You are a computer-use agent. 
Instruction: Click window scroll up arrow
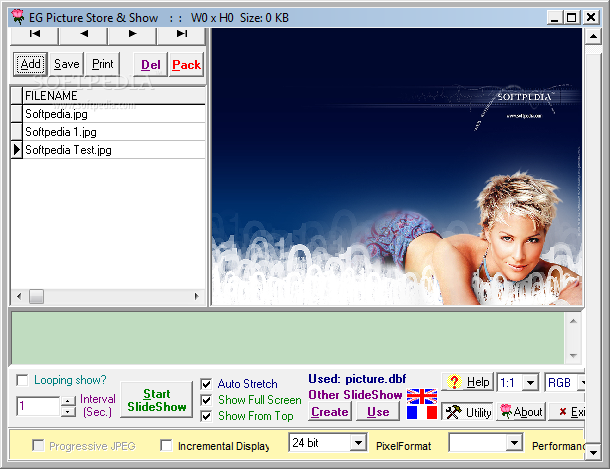[x=593, y=37]
